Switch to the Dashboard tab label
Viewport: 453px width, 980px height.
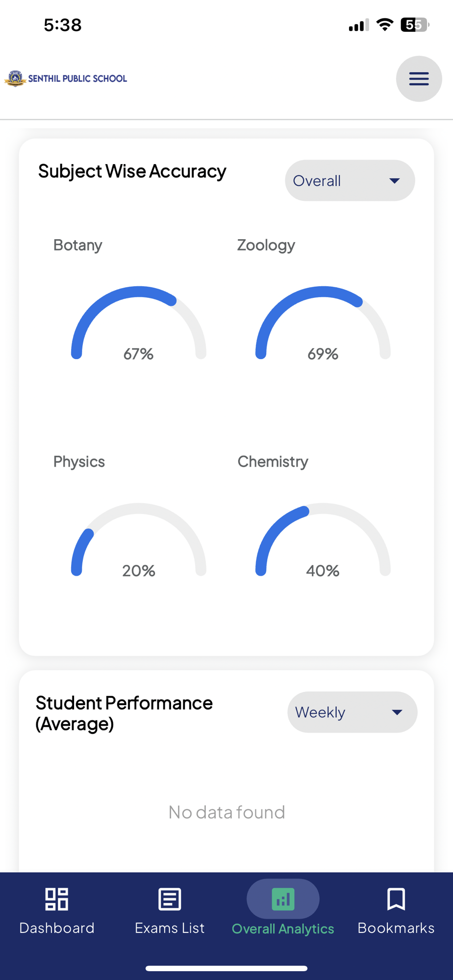57,928
